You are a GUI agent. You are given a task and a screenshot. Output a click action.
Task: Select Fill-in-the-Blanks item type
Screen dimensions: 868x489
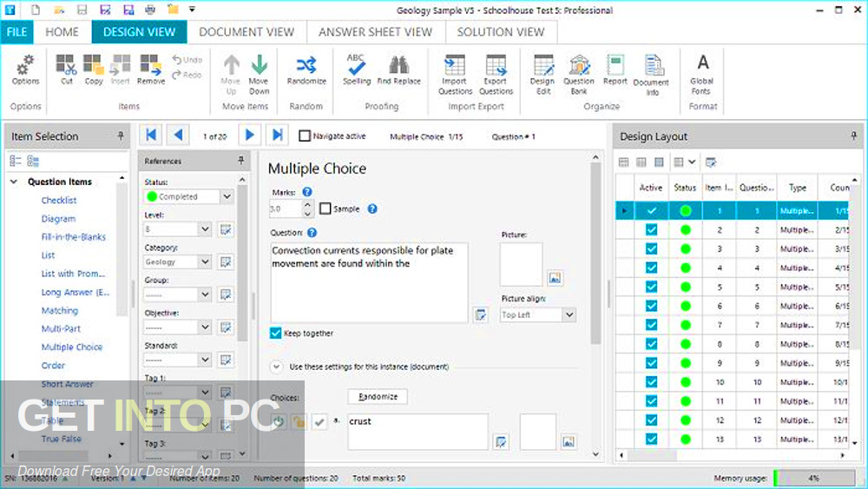[x=74, y=237]
